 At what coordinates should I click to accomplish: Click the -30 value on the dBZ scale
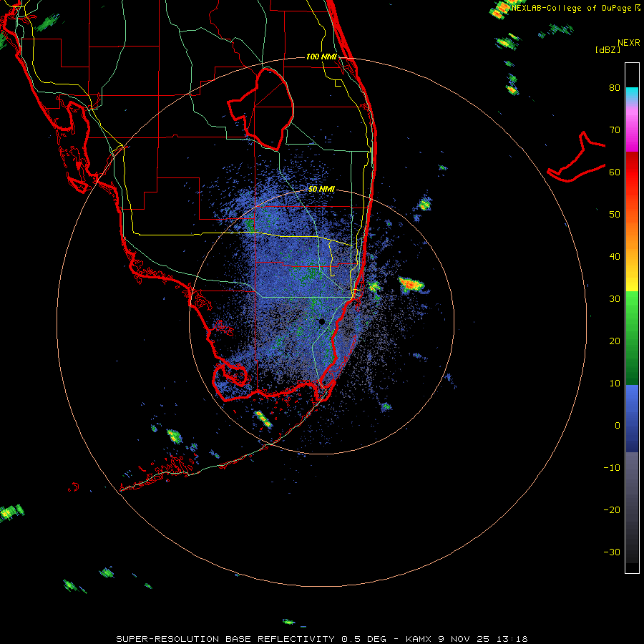[612, 552]
